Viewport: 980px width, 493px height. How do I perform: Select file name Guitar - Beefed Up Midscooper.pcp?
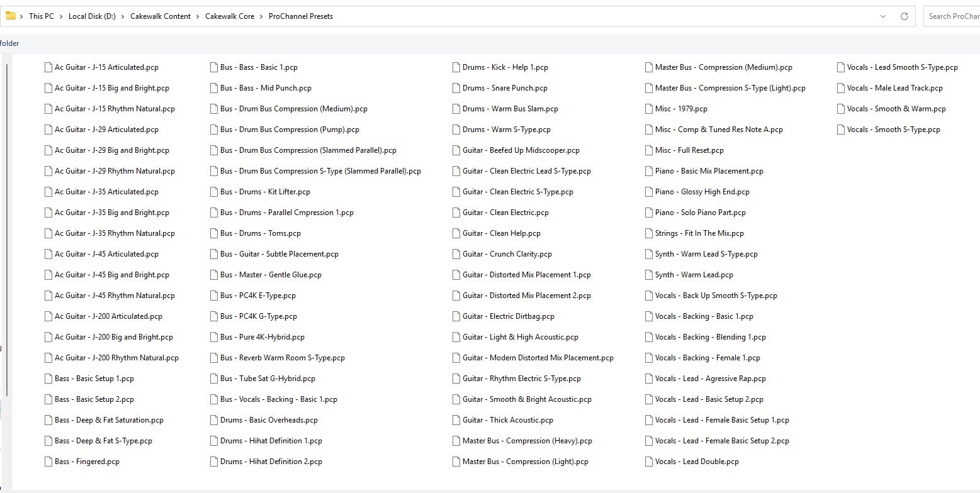coord(521,150)
